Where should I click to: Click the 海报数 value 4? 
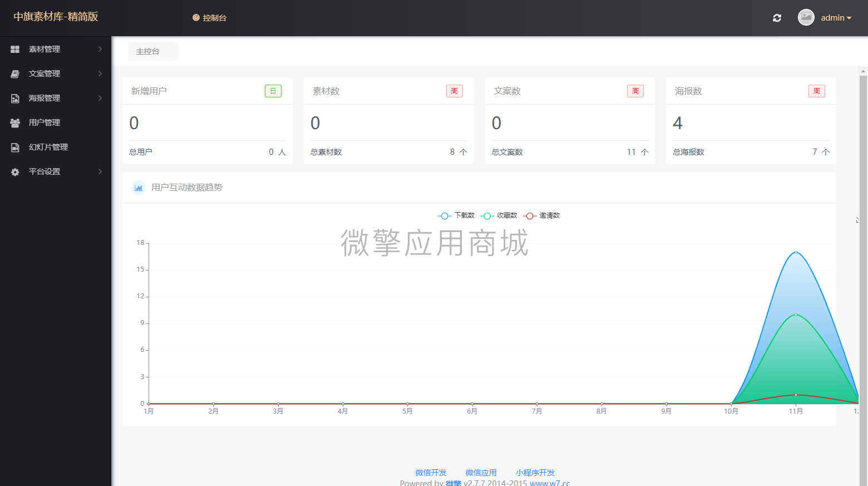click(678, 123)
